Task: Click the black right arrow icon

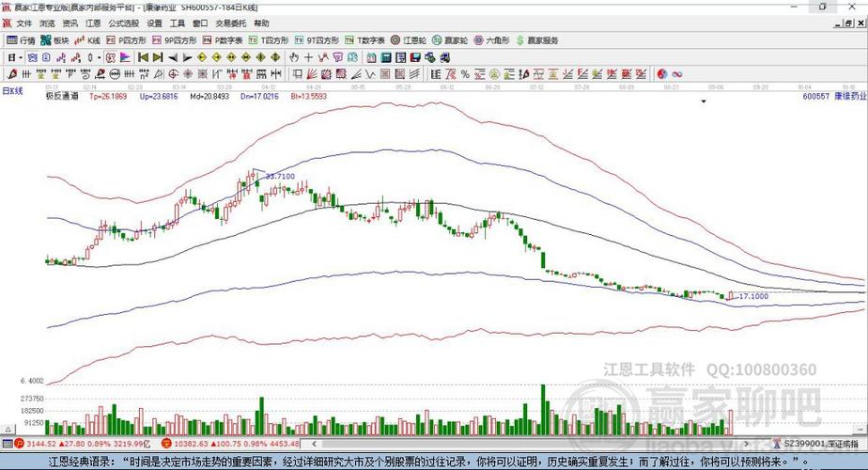Action: [x=187, y=57]
